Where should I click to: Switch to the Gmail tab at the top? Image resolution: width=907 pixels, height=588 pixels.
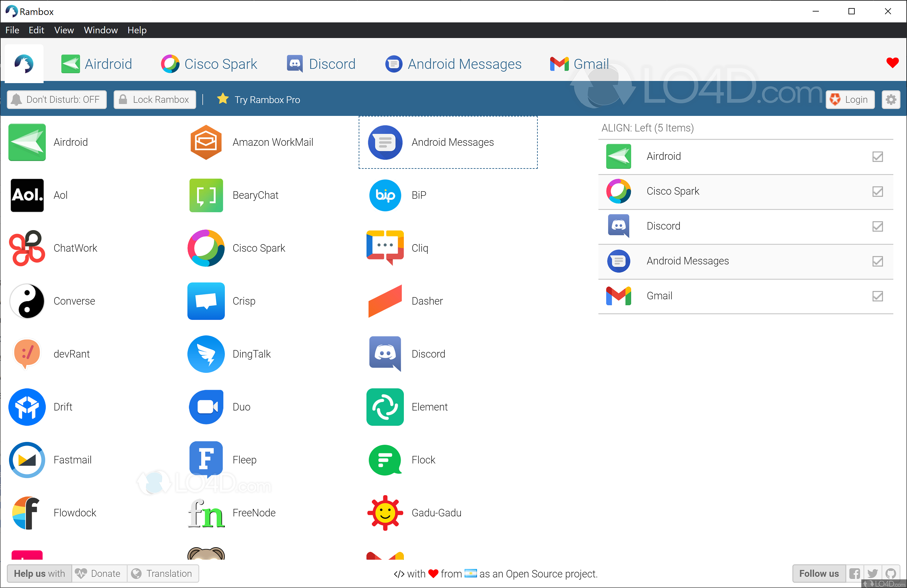coord(579,64)
